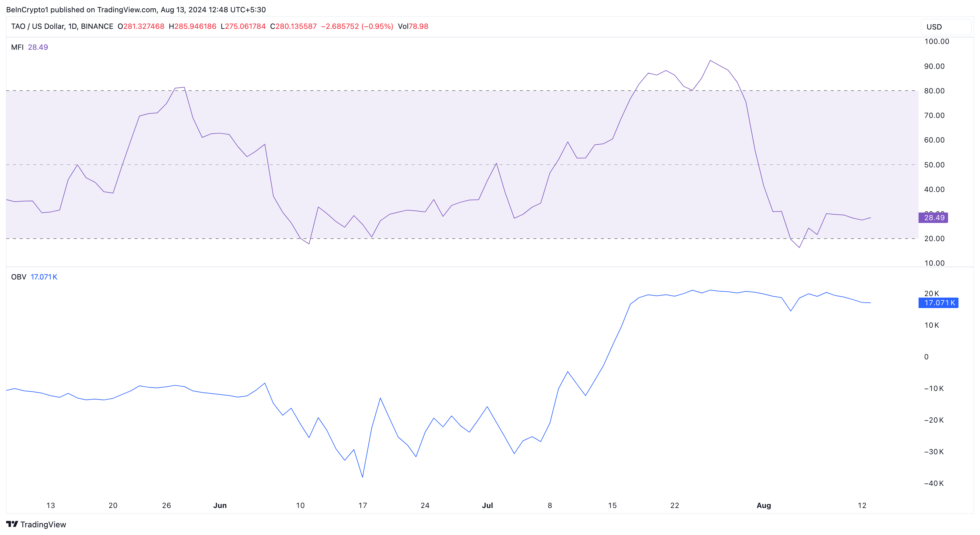Image resolution: width=980 pixels, height=535 pixels.
Task: Click the blue OBV value 17.071K legend
Action: 44,277
